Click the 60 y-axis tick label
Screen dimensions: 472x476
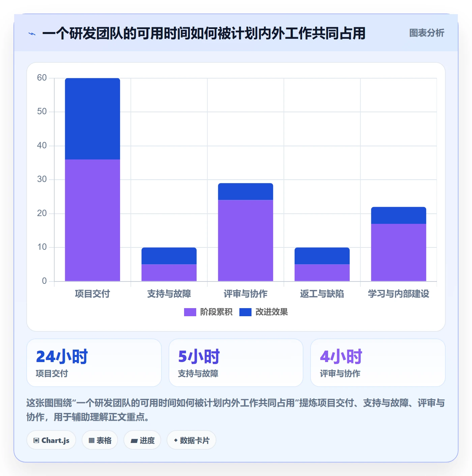(x=42, y=78)
